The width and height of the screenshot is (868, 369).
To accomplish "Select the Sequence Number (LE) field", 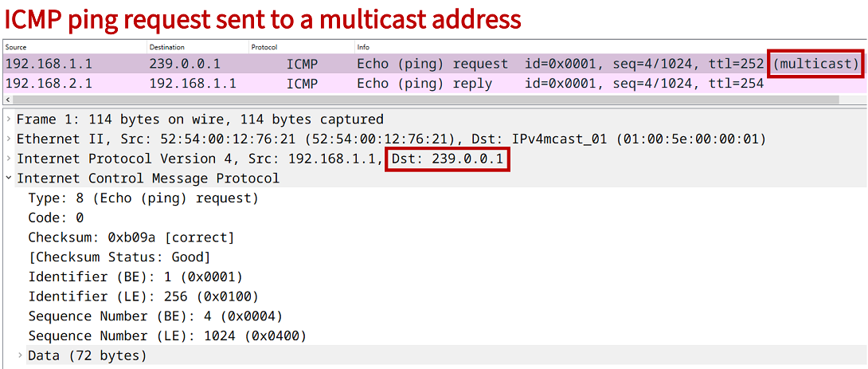I will tap(167, 336).
